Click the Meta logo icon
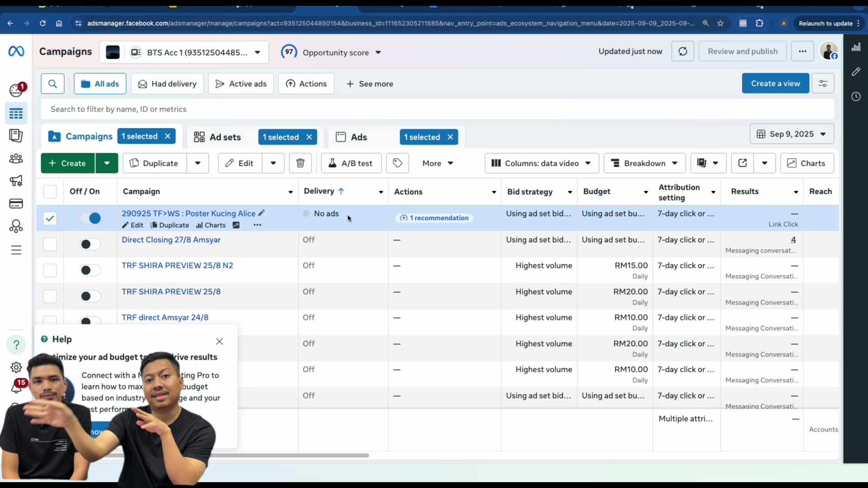 tap(16, 52)
